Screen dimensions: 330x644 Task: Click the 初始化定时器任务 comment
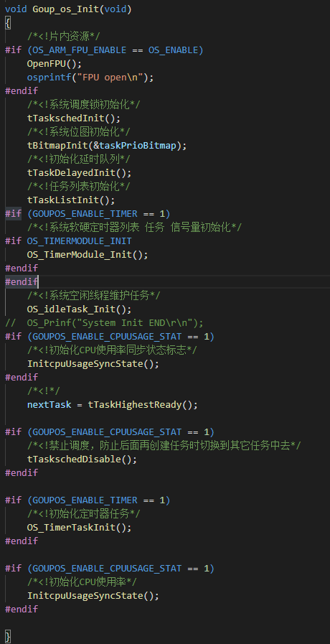pyautogui.click(x=83, y=513)
